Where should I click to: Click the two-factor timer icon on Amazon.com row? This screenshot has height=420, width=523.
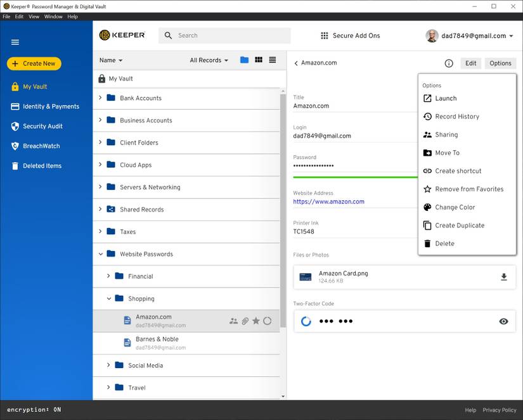tap(267, 321)
